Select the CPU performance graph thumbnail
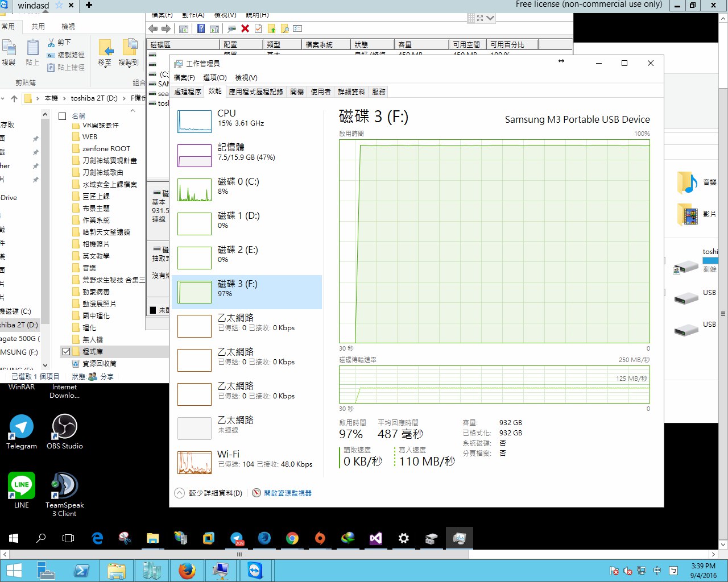The height and width of the screenshot is (582, 728). point(195,122)
